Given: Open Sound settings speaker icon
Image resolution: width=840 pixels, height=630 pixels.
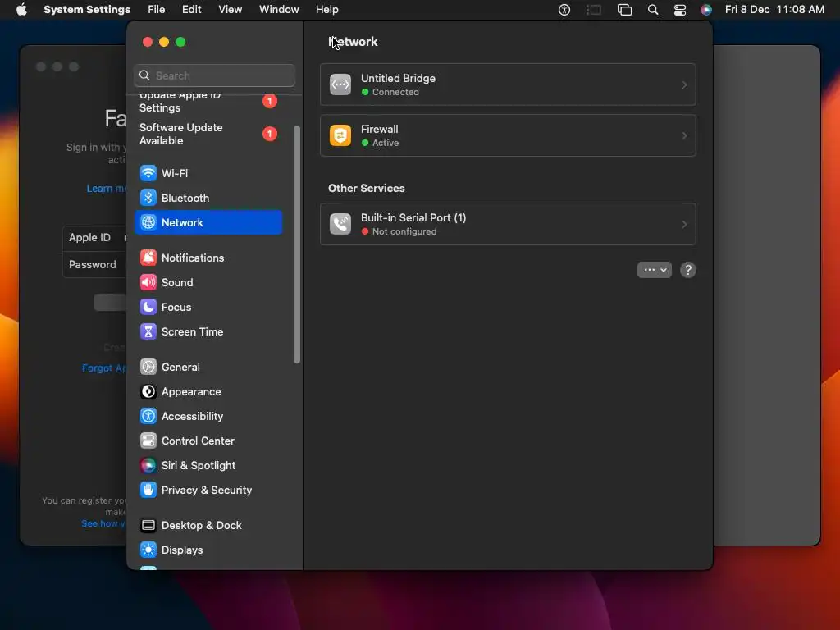Looking at the screenshot, I should click(148, 282).
